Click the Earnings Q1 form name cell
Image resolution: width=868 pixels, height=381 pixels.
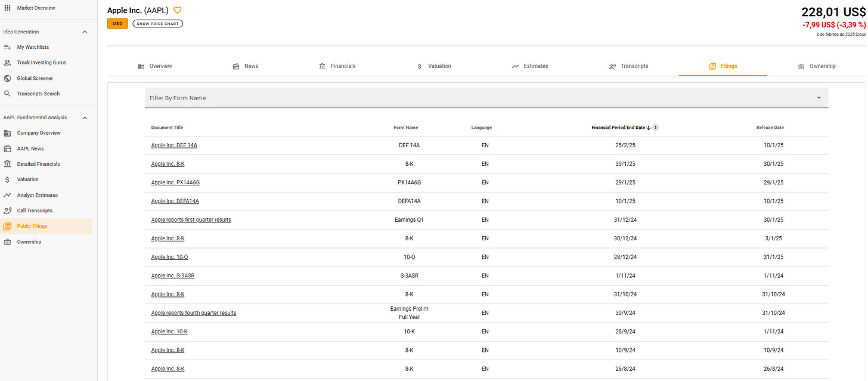pyautogui.click(x=409, y=220)
